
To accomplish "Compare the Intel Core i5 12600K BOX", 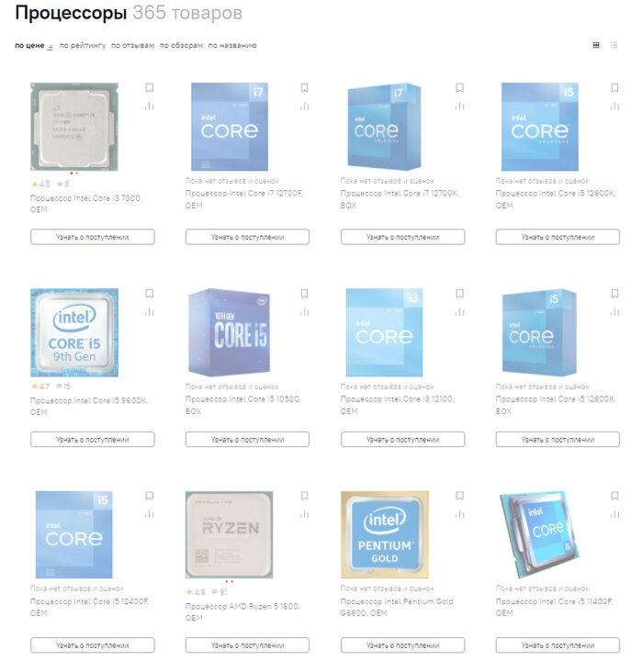I will point(615,311).
